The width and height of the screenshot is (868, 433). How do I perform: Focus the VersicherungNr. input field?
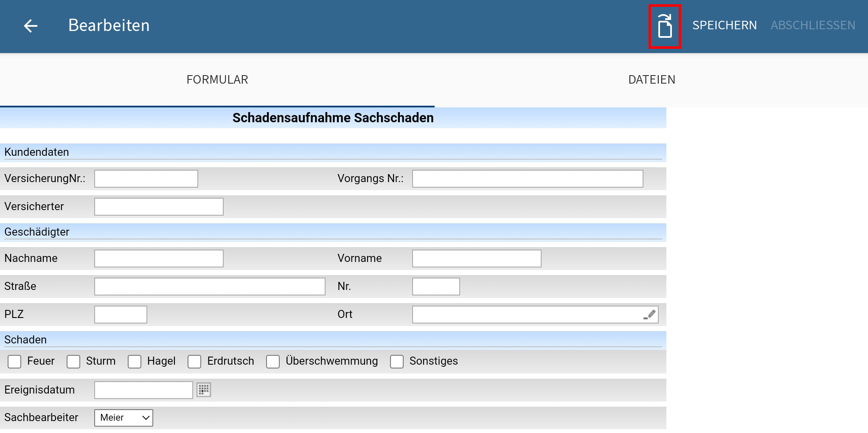pos(146,179)
